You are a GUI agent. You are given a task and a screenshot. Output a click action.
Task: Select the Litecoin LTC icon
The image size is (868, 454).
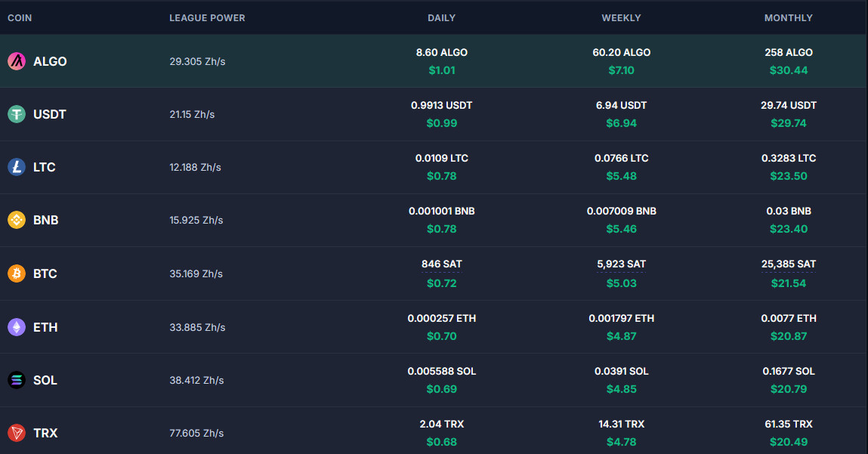point(17,167)
